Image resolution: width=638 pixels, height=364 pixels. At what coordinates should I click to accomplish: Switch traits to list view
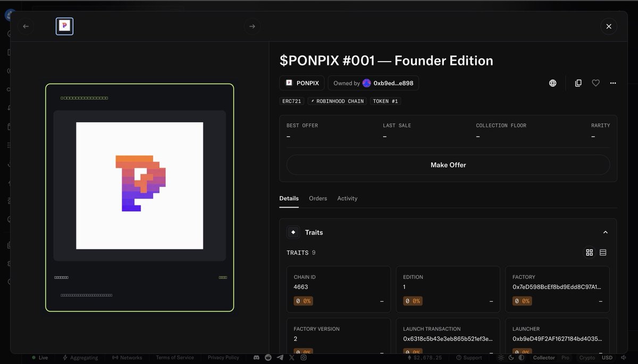pyautogui.click(x=603, y=252)
